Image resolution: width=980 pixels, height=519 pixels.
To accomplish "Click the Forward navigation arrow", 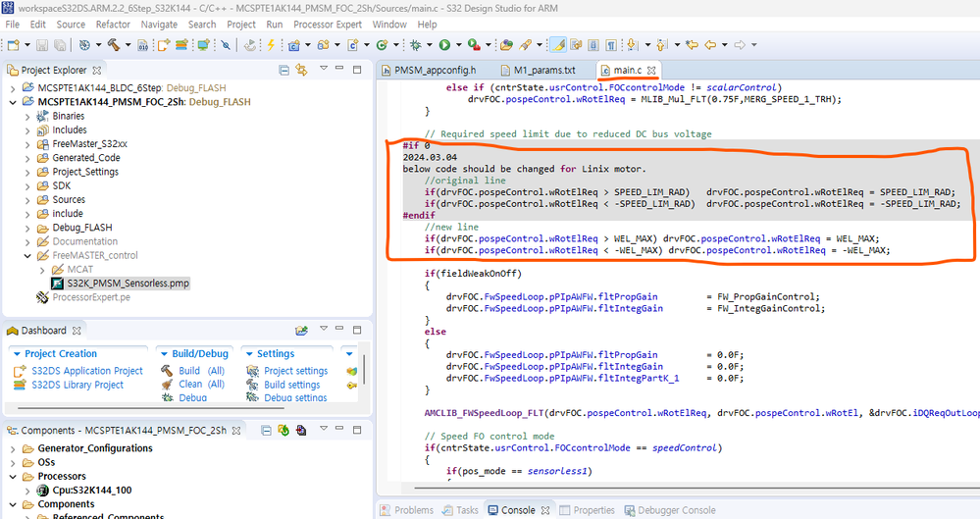I will [x=740, y=45].
